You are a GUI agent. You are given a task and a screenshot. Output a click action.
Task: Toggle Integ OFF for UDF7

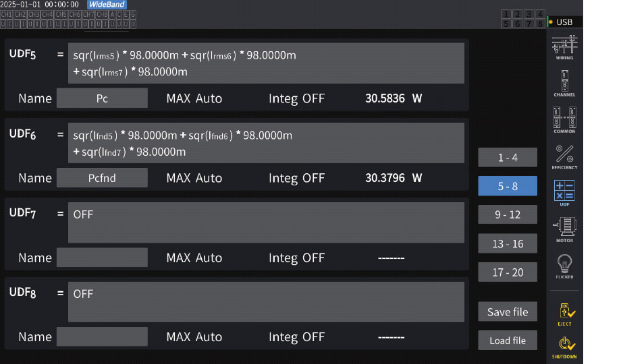click(x=296, y=258)
